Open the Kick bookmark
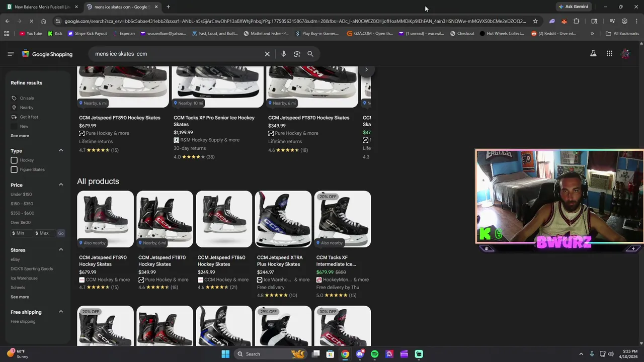Screen dimensions: 644x362 point(55,34)
